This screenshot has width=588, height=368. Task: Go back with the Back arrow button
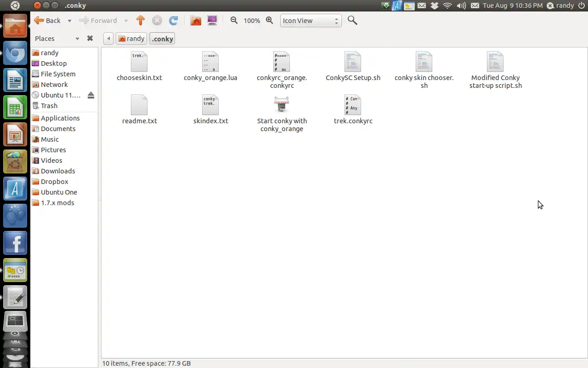tap(47, 20)
